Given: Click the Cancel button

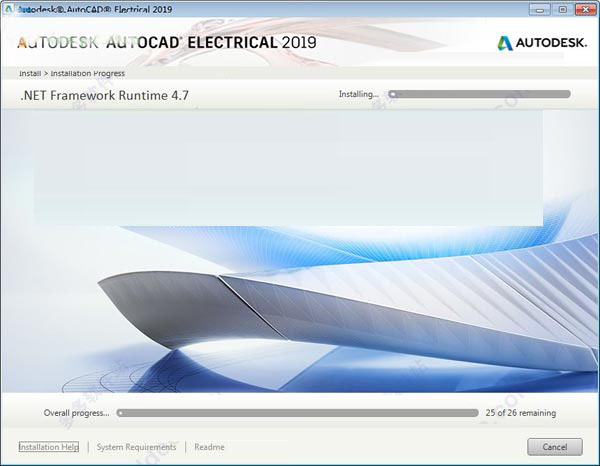Looking at the screenshot, I should 555,447.
